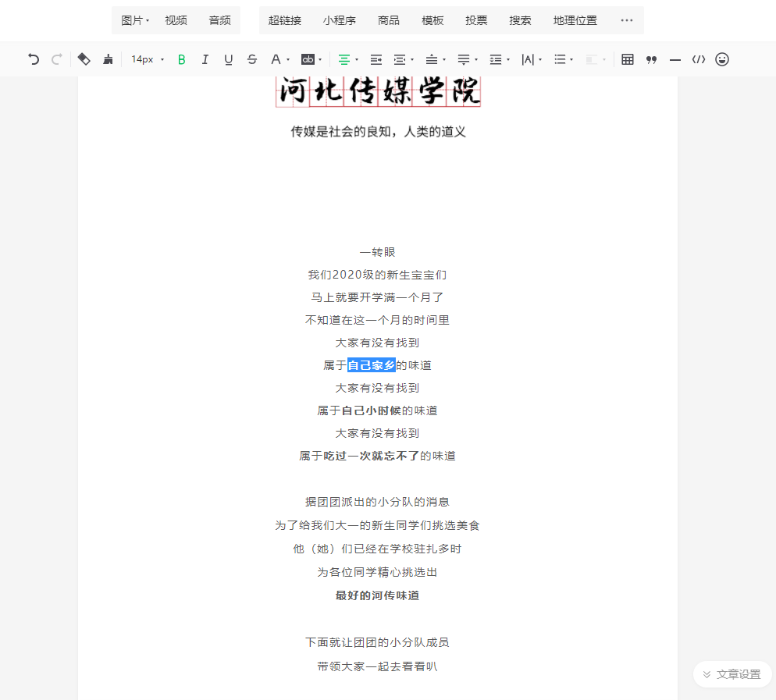Click the line 他（她）们已经在学校驻扎多时
The width and height of the screenshot is (776, 700).
pyautogui.click(x=377, y=549)
